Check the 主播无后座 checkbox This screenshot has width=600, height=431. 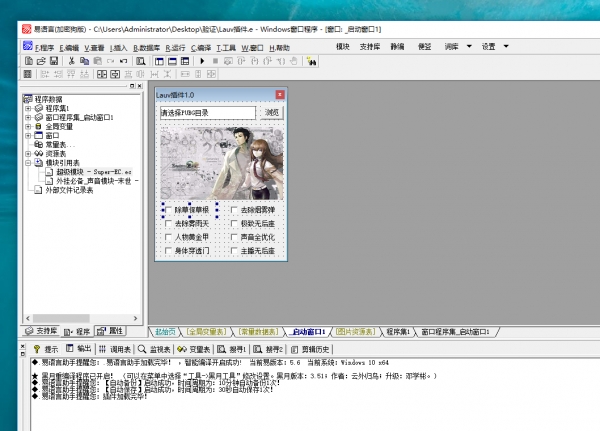(234, 251)
